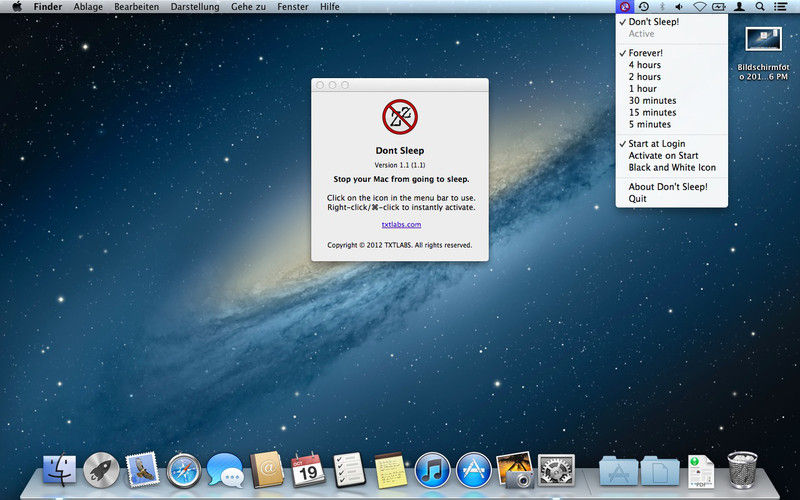The image size is (800, 500).
Task: Open System Preferences gear in Dock
Action: coord(556,470)
